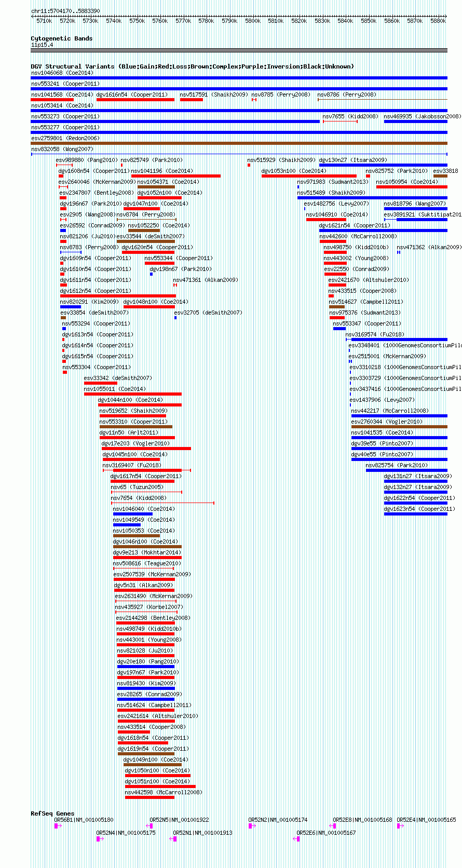Open variant dgv39e55 (Pinto2007)
This screenshot has height=868, width=462.
click(382, 443)
